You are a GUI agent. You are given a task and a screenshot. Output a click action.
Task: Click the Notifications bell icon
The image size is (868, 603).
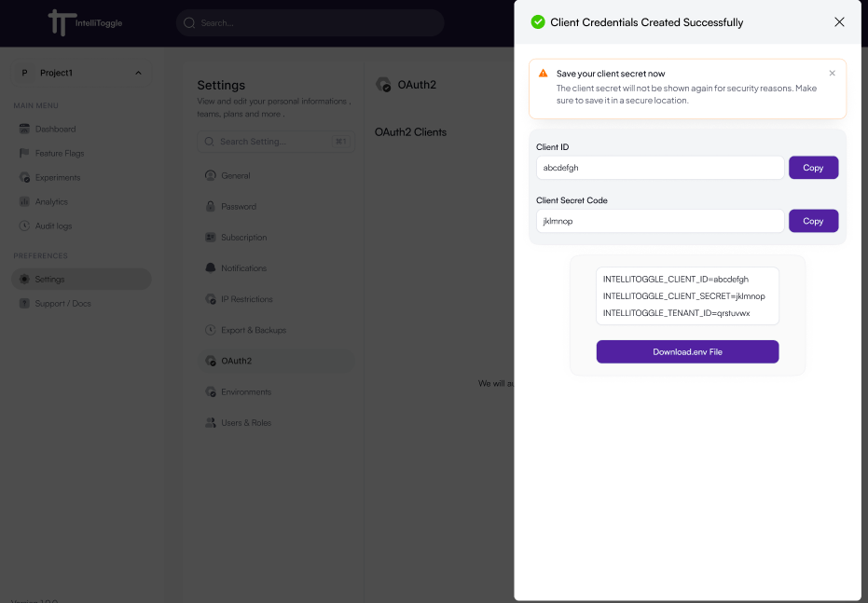click(x=210, y=268)
